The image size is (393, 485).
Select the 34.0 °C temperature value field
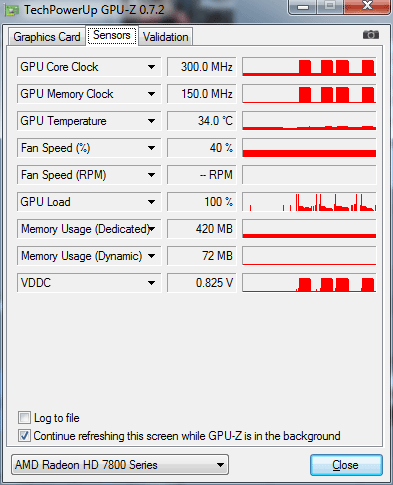(202, 121)
